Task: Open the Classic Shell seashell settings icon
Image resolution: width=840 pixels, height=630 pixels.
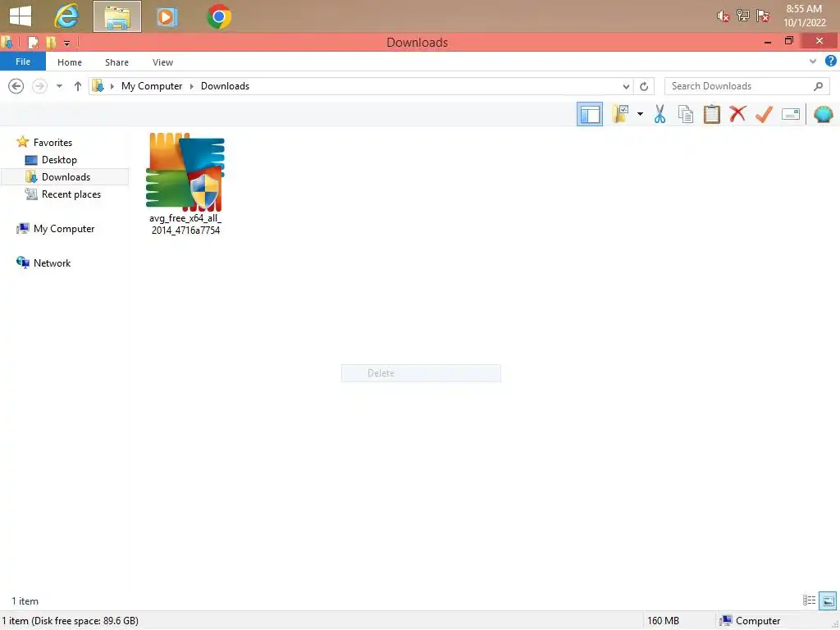Action: (x=824, y=114)
